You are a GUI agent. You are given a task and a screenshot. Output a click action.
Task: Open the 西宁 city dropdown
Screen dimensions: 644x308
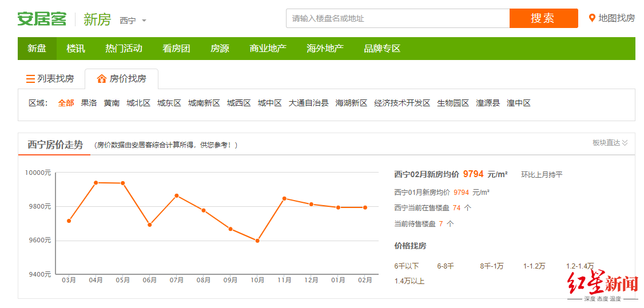133,20
